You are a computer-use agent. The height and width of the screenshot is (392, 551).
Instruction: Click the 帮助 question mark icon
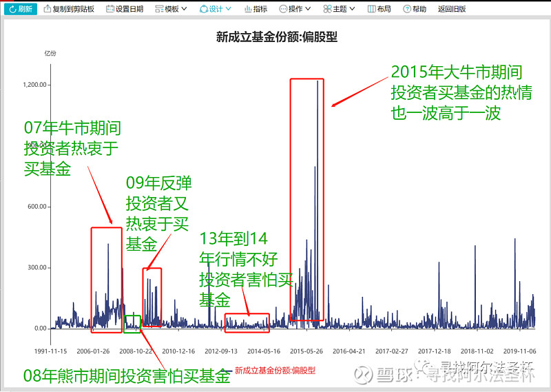[407, 9]
